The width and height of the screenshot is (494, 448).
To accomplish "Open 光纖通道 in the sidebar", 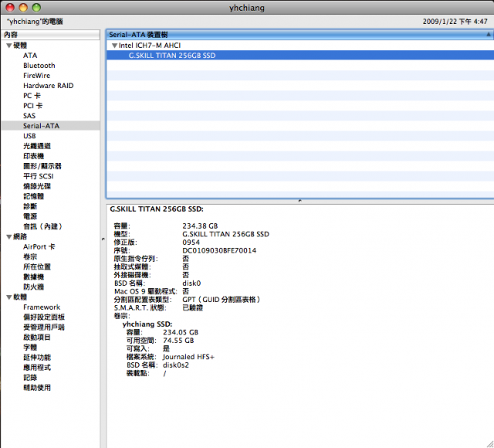I will pos(37,146).
